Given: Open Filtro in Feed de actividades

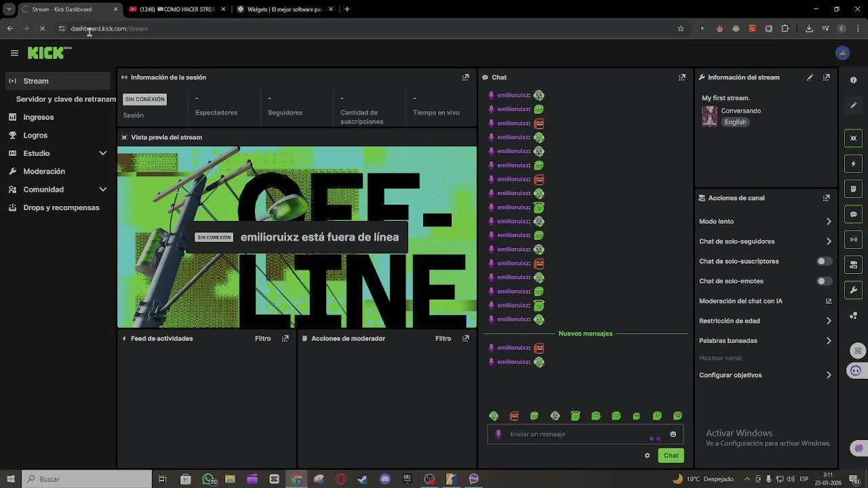Looking at the screenshot, I should coord(262,338).
